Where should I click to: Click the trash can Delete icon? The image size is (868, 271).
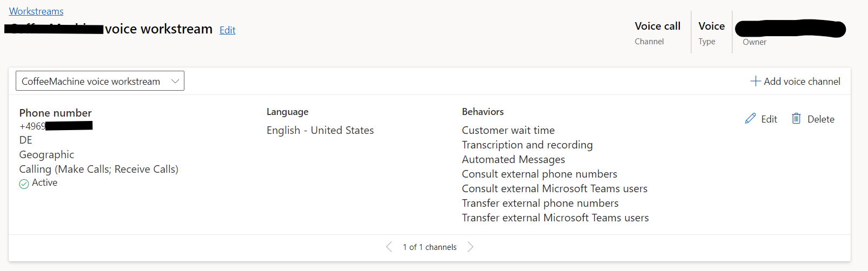[x=796, y=118]
